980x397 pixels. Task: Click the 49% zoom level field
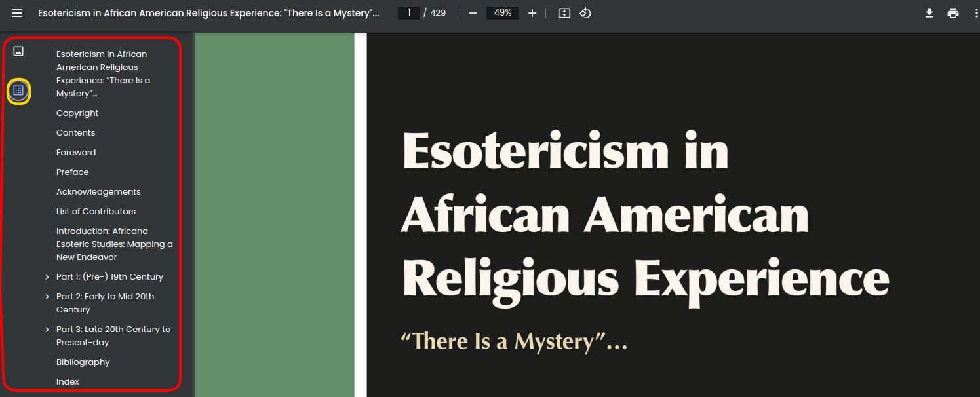(502, 13)
